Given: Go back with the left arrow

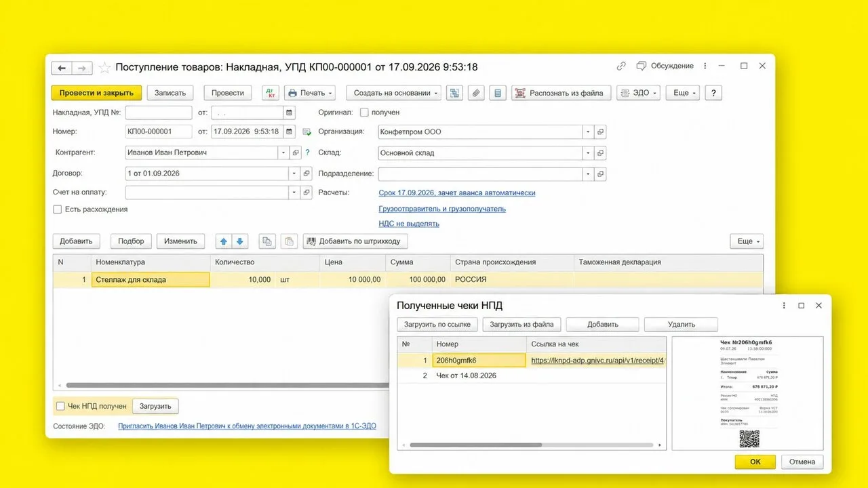Looking at the screenshot, I should click(x=62, y=68).
